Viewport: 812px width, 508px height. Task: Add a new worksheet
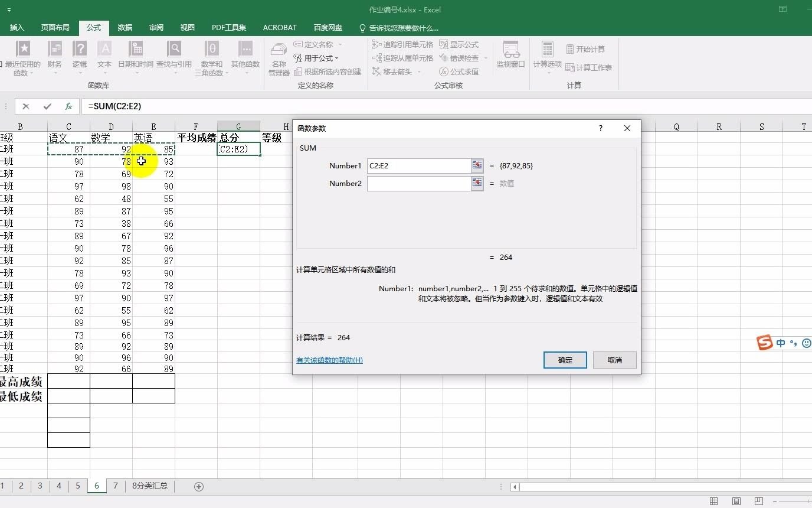click(x=199, y=487)
